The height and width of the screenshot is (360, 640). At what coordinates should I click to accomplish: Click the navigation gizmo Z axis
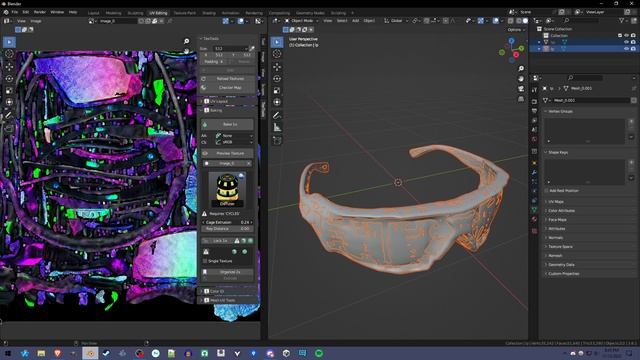click(x=511, y=41)
